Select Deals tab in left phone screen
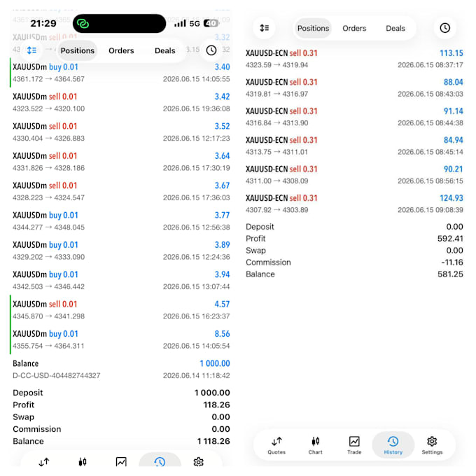Image resolution: width=476 pixels, height=476 pixels. pyautogui.click(x=164, y=50)
